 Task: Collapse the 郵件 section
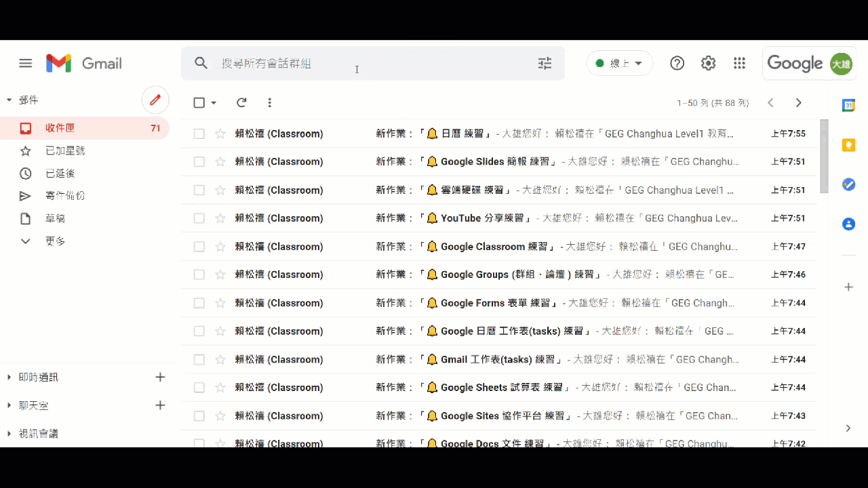point(9,100)
